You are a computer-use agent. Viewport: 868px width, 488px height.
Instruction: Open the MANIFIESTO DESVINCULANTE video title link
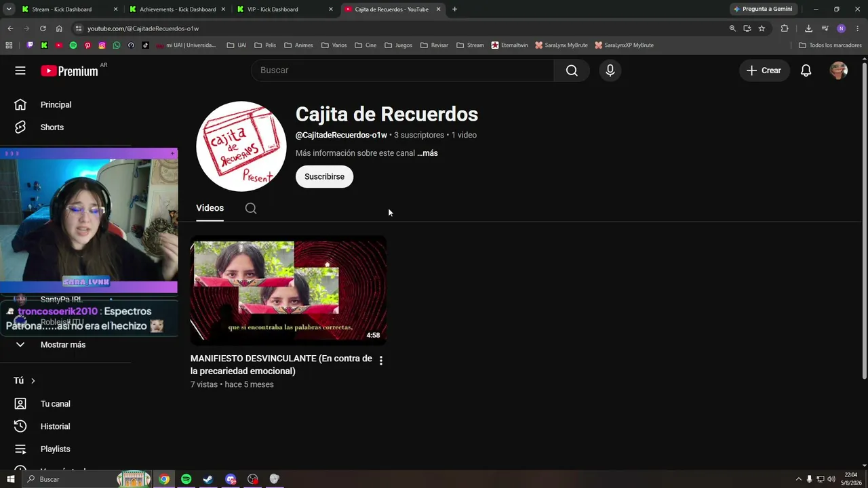tap(281, 365)
